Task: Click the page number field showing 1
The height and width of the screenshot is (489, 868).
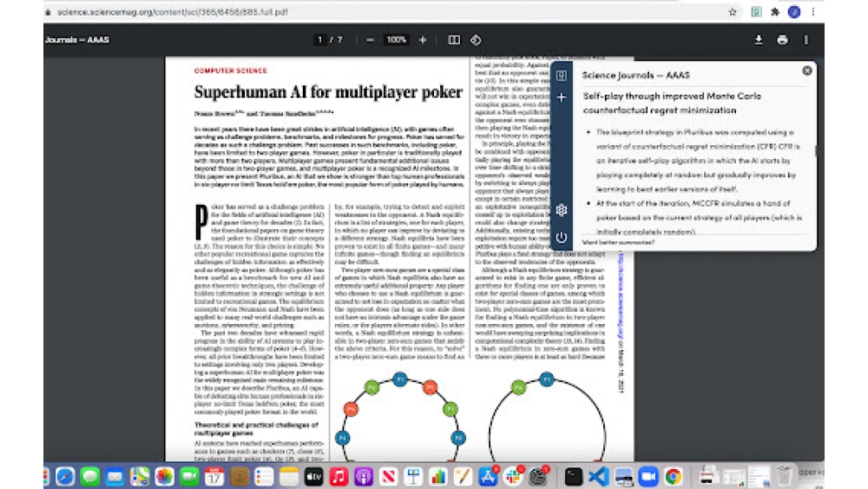Action: point(319,40)
